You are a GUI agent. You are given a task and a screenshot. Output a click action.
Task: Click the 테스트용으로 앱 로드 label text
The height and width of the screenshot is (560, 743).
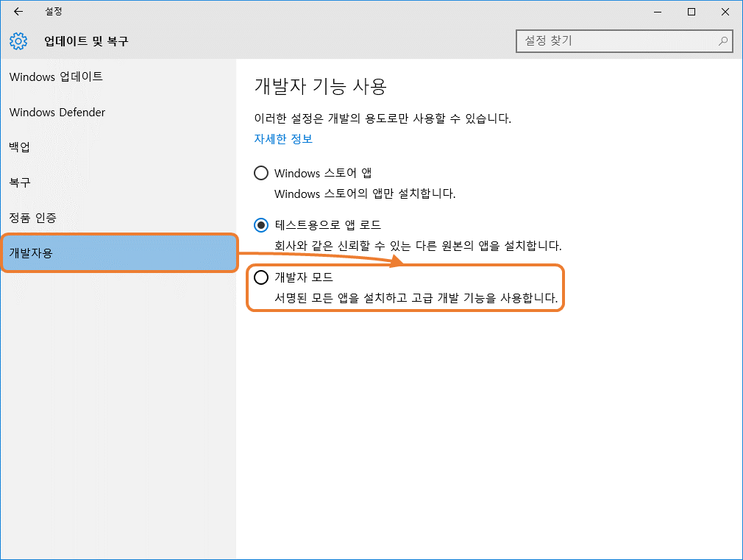pos(328,225)
